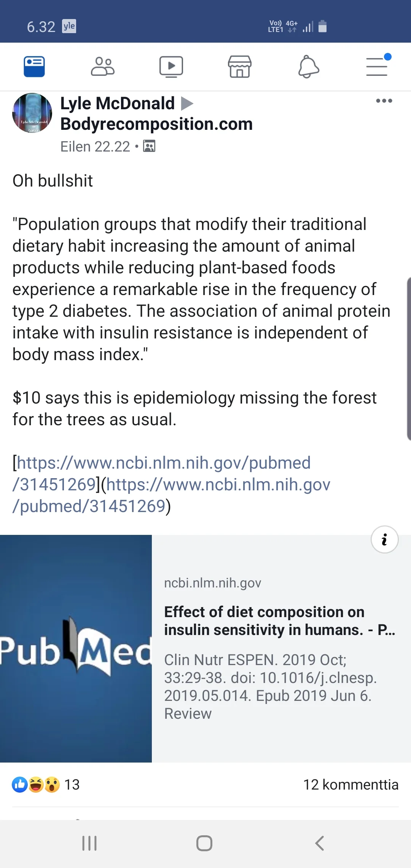Open the three-dot post options menu
Image resolution: width=411 pixels, height=868 pixels.
[x=384, y=101]
